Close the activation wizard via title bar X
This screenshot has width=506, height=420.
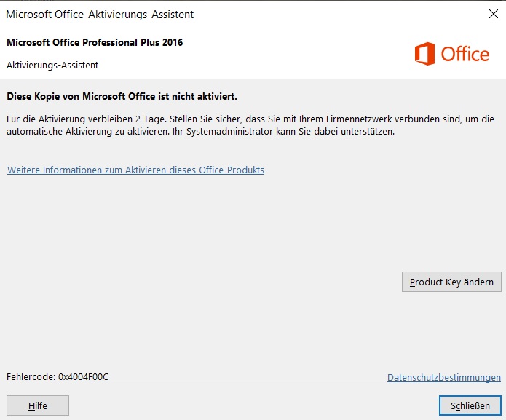click(492, 14)
